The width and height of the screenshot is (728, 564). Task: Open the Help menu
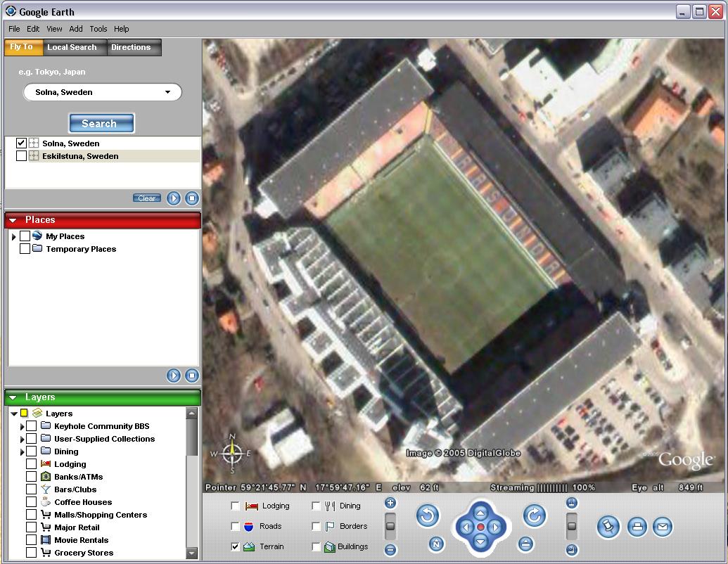tap(121, 29)
